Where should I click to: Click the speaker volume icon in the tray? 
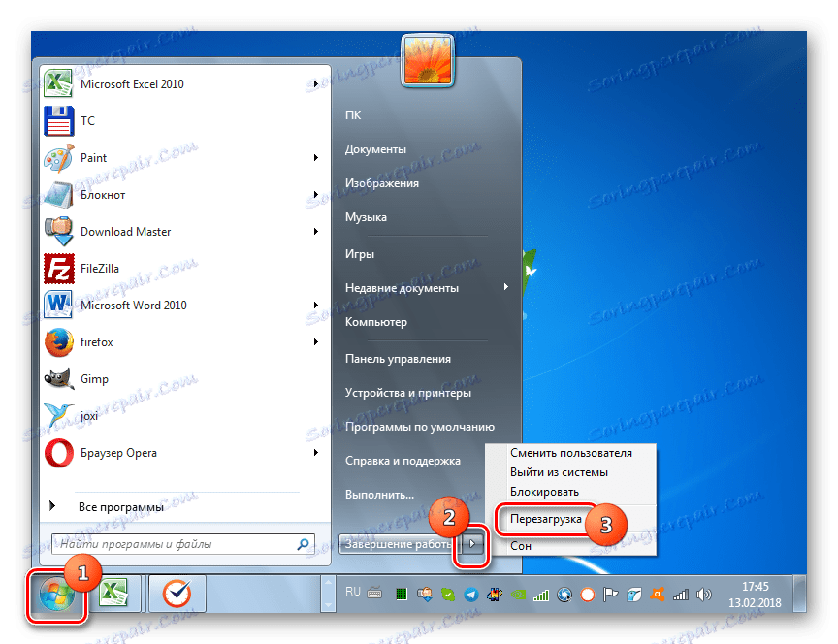[x=704, y=595]
